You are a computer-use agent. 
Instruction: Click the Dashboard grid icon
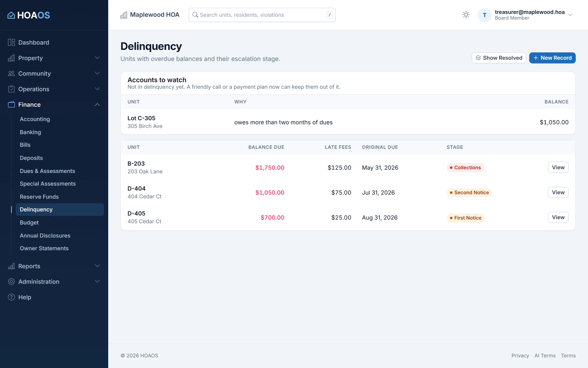tap(11, 42)
